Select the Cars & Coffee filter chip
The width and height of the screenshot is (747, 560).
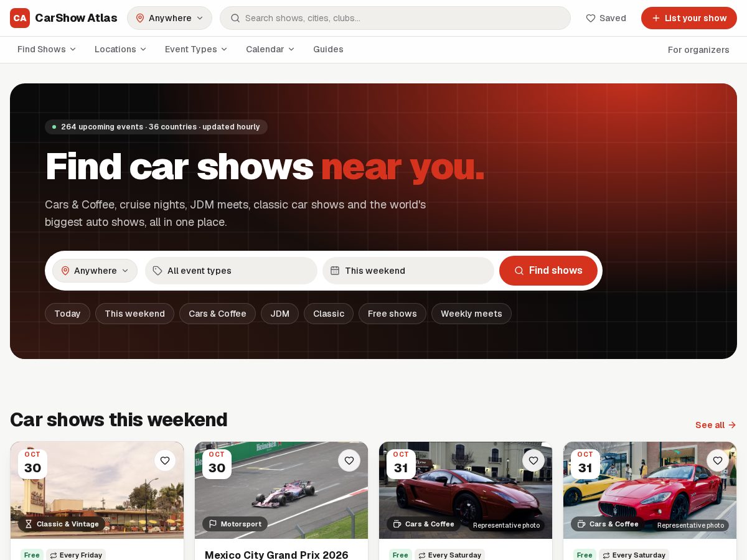(217, 314)
